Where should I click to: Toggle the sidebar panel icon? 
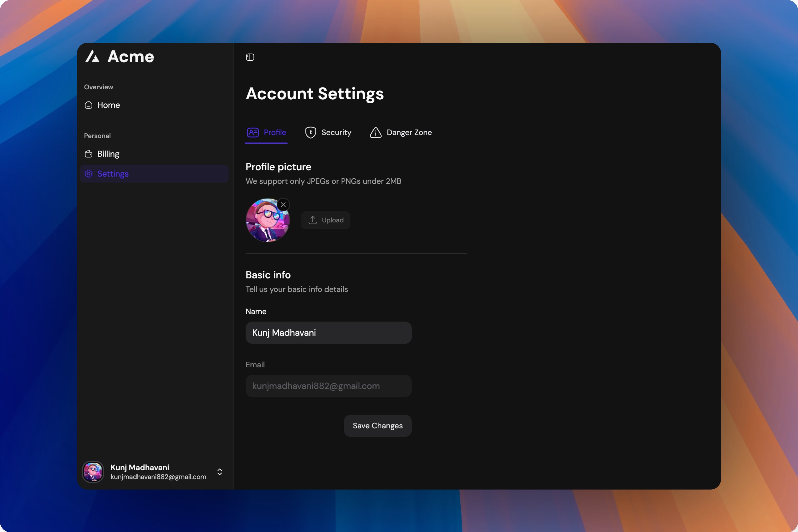point(250,57)
